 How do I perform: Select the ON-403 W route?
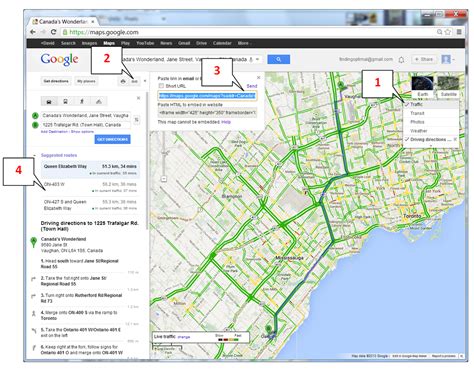pyautogui.click(x=90, y=187)
